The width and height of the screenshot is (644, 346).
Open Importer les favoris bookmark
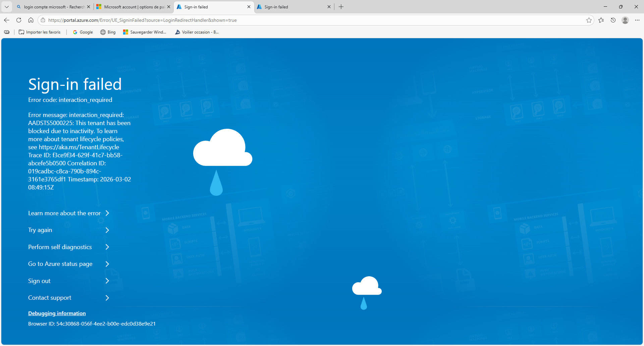(x=40, y=32)
